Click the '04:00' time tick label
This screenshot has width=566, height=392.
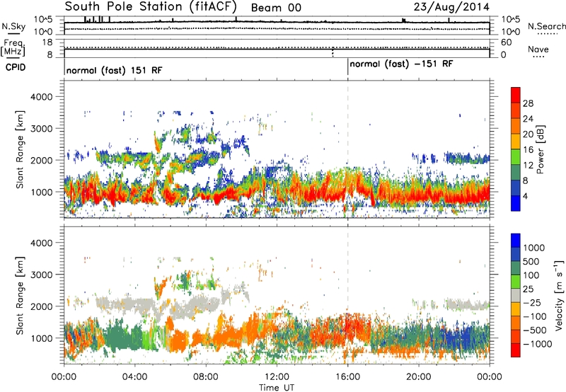134,377
